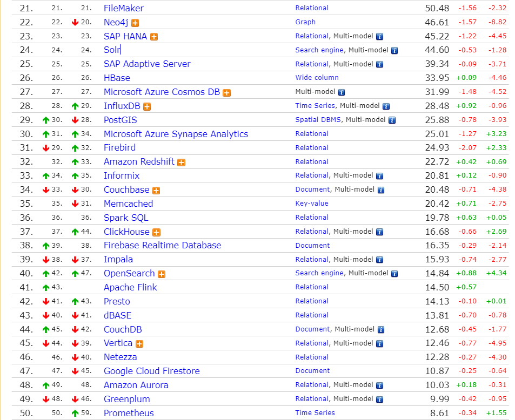Click Relational link in SAP HANA row
The image size is (515, 420).
[x=312, y=36]
